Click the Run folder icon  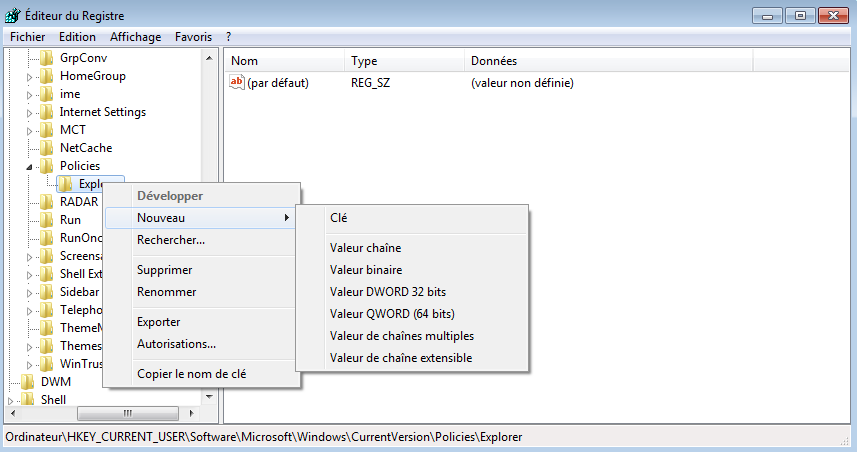point(47,220)
